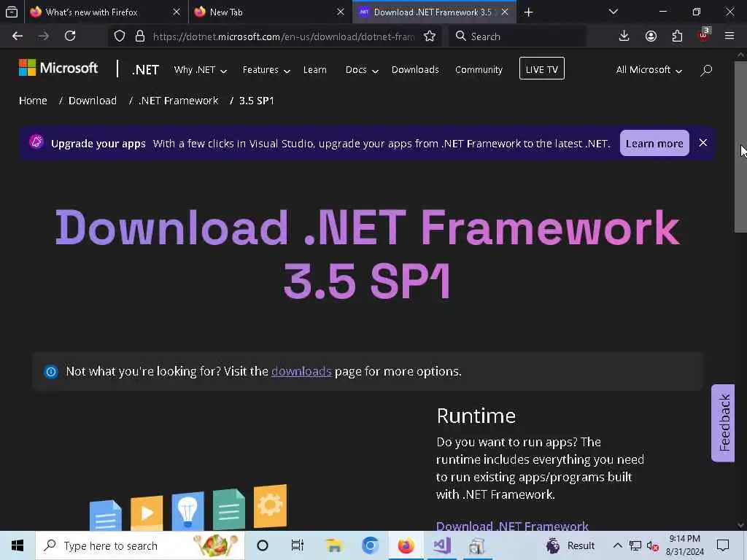Image resolution: width=747 pixels, height=560 pixels.
Task: Open the Community nav item
Action: click(479, 70)
